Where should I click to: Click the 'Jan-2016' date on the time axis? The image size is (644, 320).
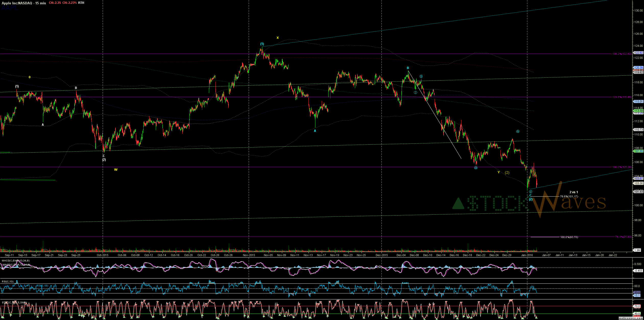527,255
